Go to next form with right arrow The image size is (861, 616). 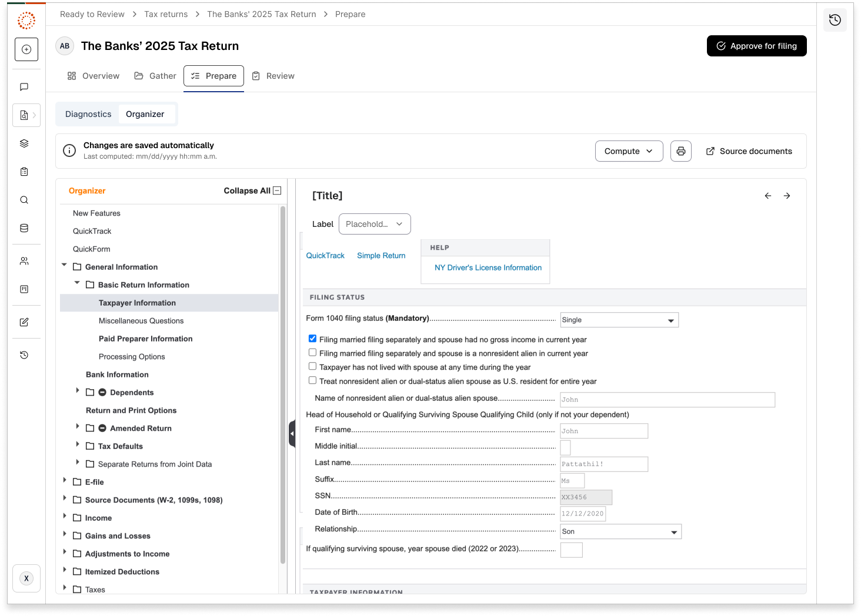coord(786,196)
